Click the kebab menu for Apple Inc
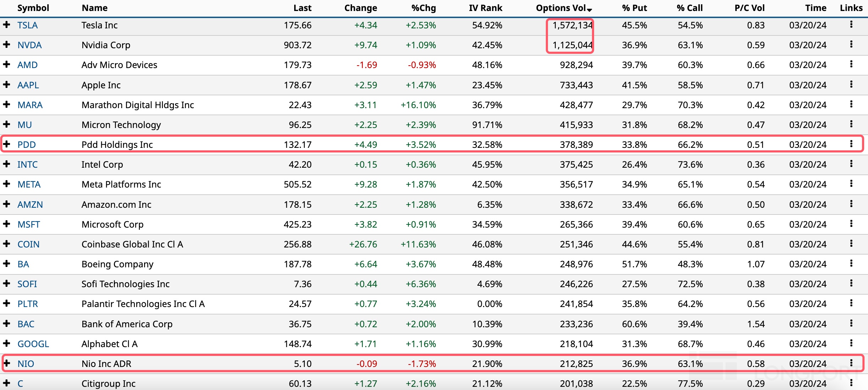868x390 pixels. pos(851,84)
